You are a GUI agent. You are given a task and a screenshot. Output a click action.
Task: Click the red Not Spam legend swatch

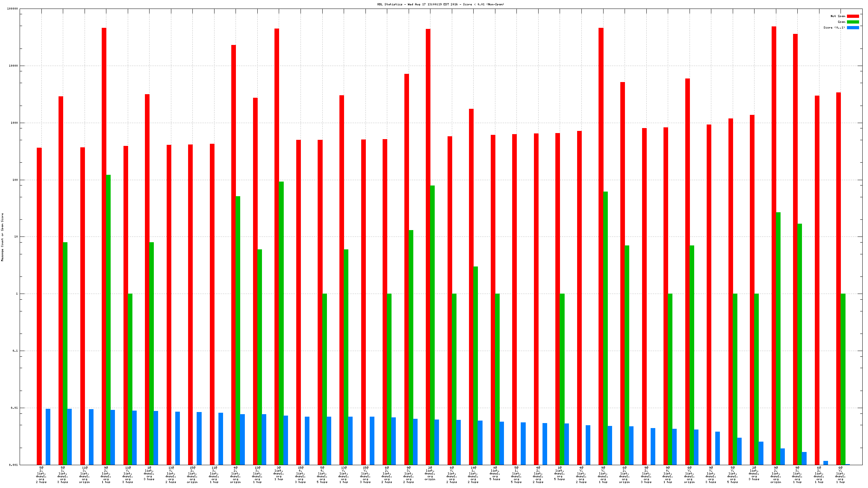(x=853, y=16)
